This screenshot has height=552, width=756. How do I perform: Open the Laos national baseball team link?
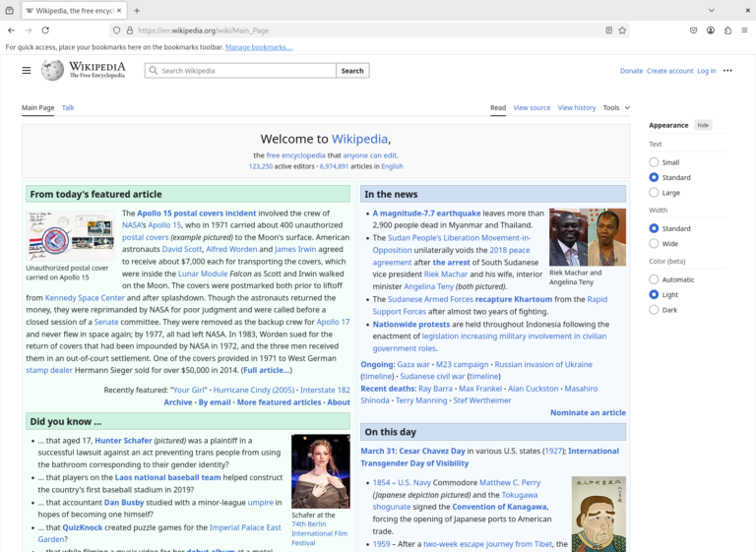[x=167, y=477]
